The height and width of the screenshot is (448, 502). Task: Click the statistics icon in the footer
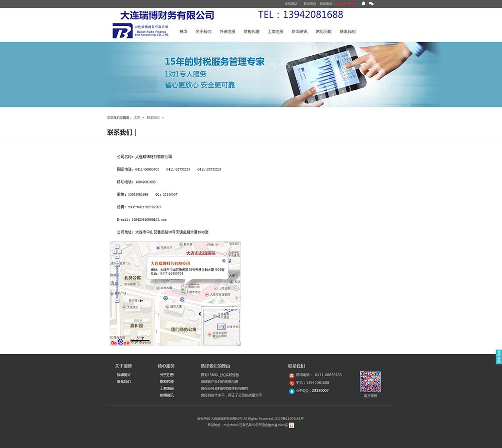291,425
